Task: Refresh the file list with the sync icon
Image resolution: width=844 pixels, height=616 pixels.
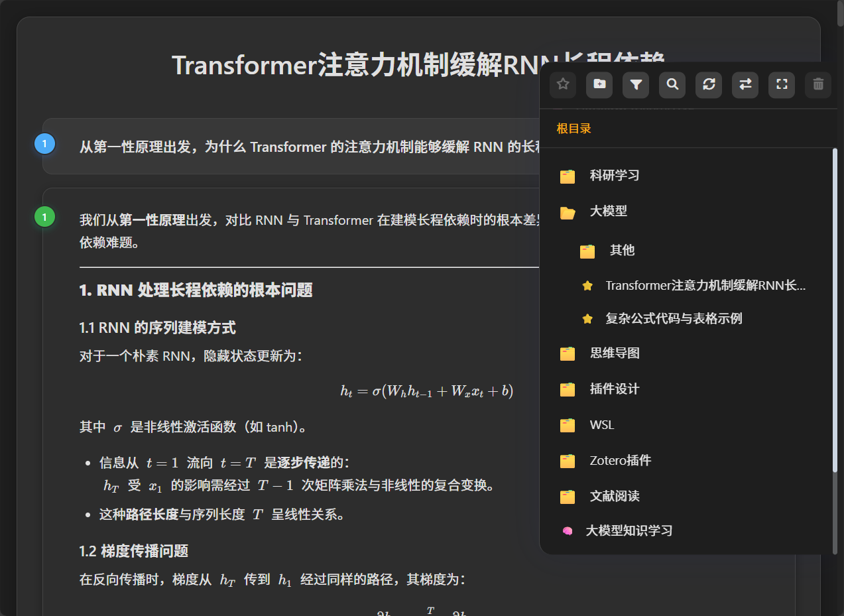Action: [708, 85]
